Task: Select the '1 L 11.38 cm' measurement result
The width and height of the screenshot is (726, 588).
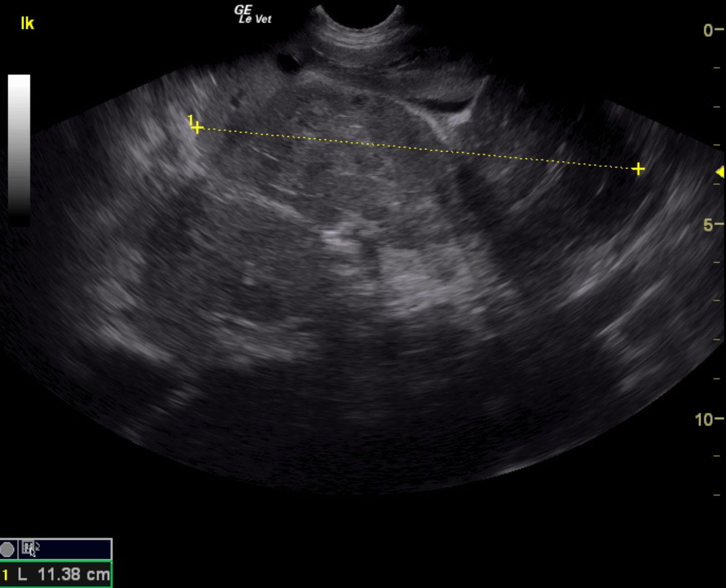Action: pos(56,574)
